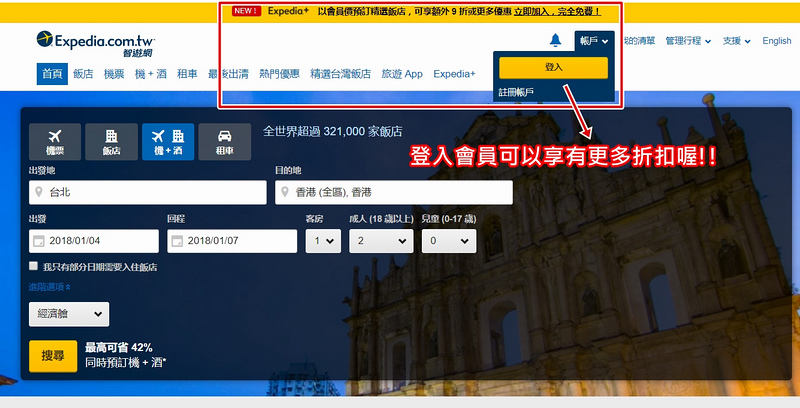Click the 出發地 field showing 台北

point(148,192)
